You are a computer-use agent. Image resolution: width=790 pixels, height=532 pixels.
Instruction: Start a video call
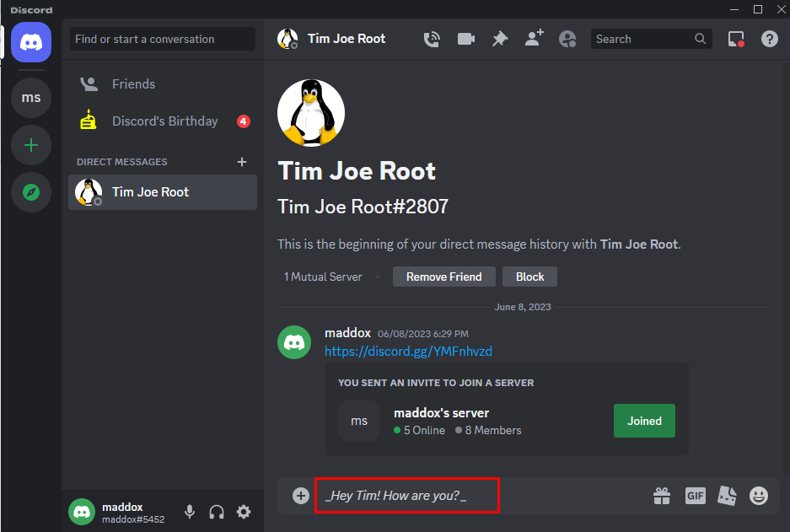tap(466, 39)
